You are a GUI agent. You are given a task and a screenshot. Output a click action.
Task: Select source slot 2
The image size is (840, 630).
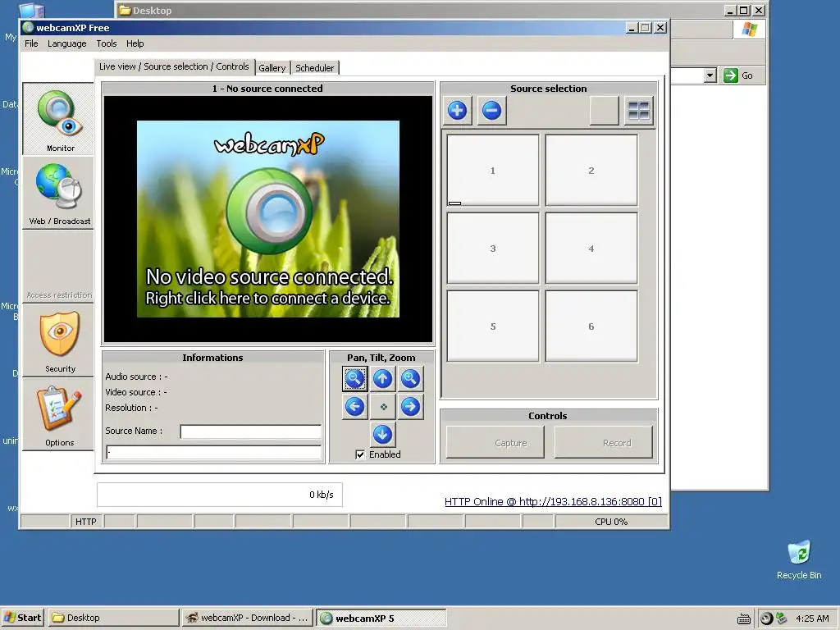[x=591, y=171]
